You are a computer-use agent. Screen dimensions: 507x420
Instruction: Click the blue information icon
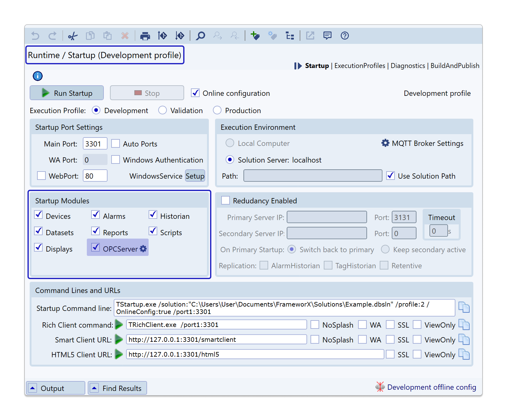(x=38, y=76)
